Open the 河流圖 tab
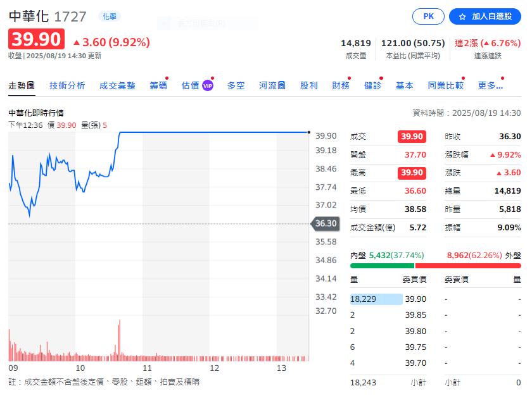The image size is (532, 398). [272, 85]
